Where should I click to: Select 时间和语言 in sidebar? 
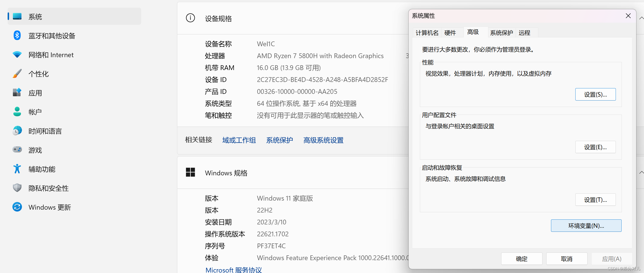click(74, 131)
